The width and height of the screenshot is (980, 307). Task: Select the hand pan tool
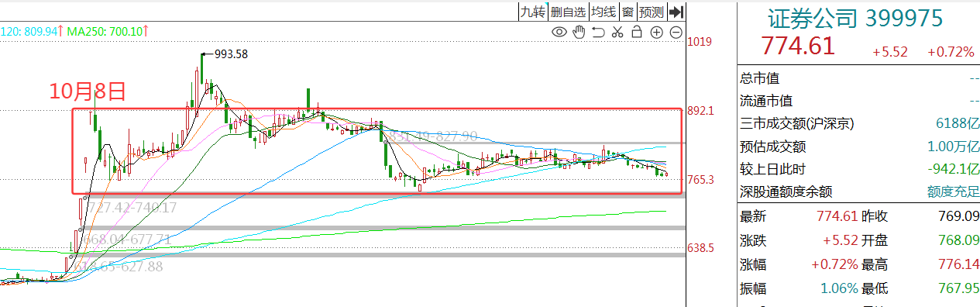578,32
